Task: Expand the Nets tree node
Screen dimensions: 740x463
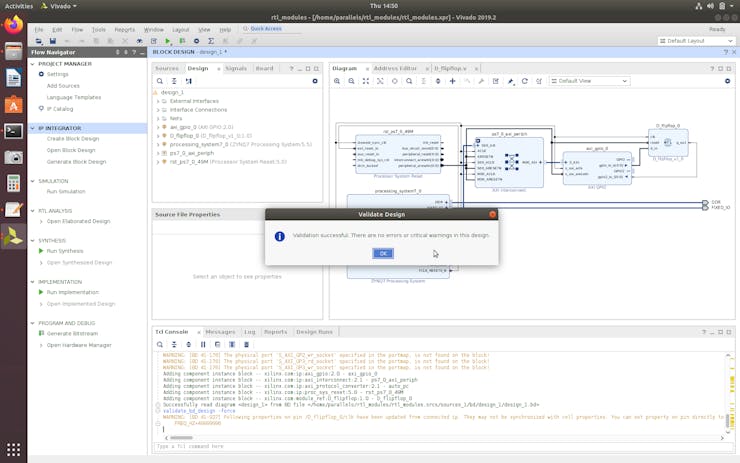Action: (x=158, y=118)
